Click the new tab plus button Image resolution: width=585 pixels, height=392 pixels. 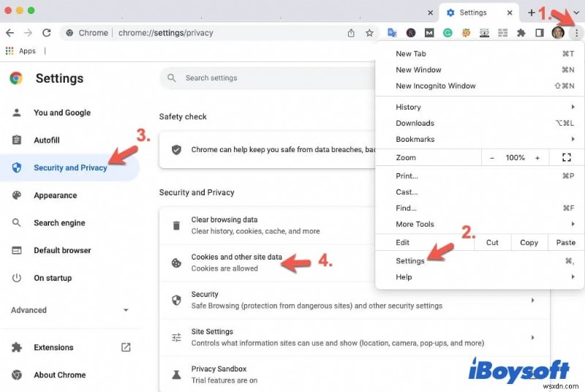[532, 12]
